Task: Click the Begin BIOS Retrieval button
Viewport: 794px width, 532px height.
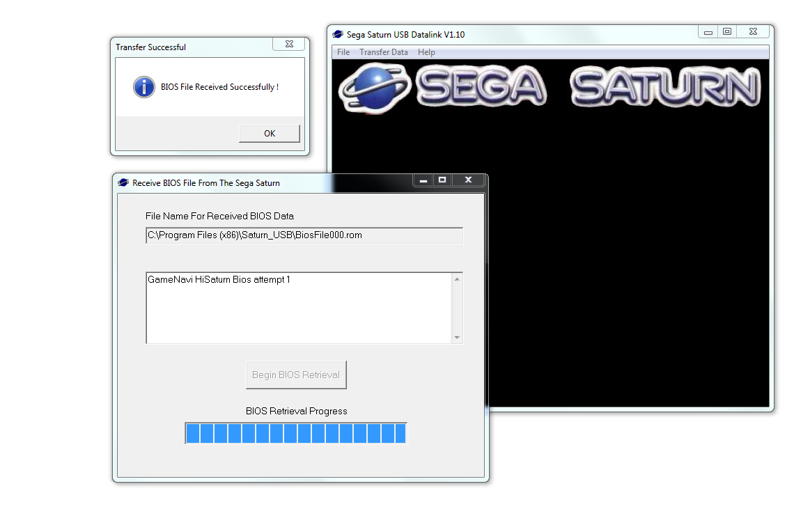Action: (296, 375)
